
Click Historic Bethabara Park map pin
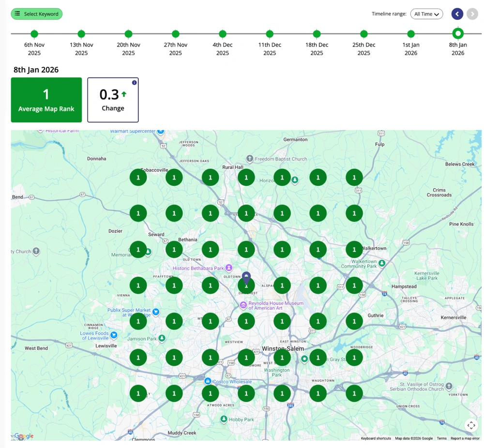click(229, 268)
